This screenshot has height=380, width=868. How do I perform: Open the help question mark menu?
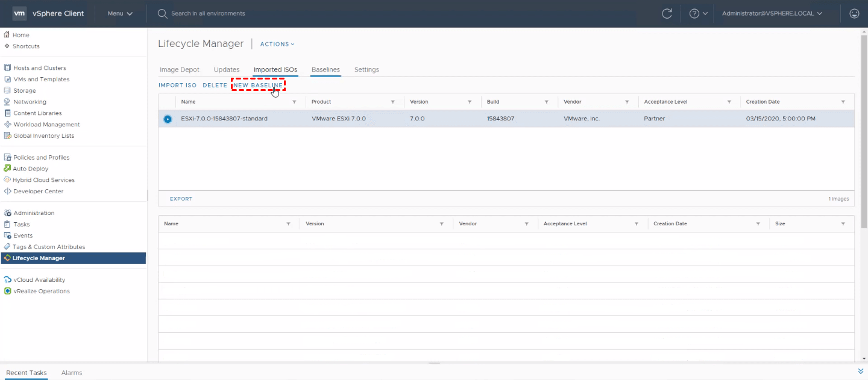[697, 13]
